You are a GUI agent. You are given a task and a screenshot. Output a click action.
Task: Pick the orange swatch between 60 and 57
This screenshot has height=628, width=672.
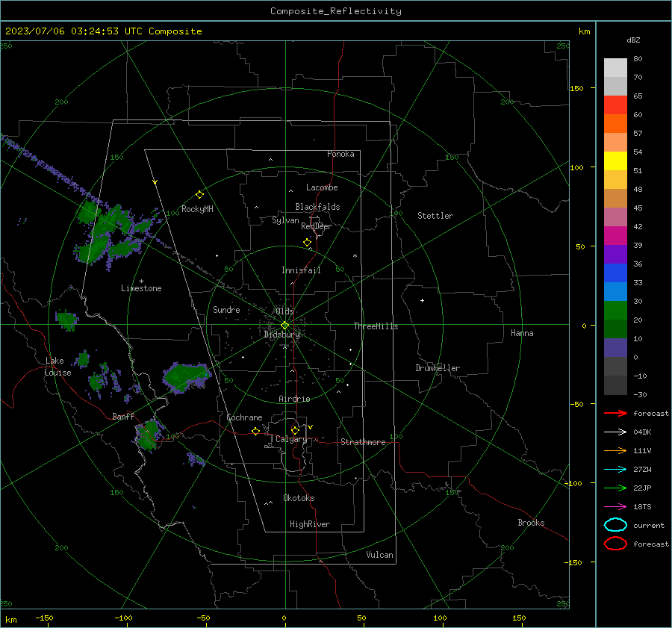coord(615,124)
